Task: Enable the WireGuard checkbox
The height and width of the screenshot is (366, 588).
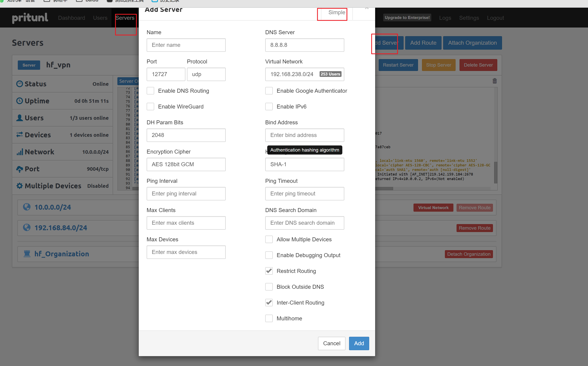Action: tap(150, 107)
